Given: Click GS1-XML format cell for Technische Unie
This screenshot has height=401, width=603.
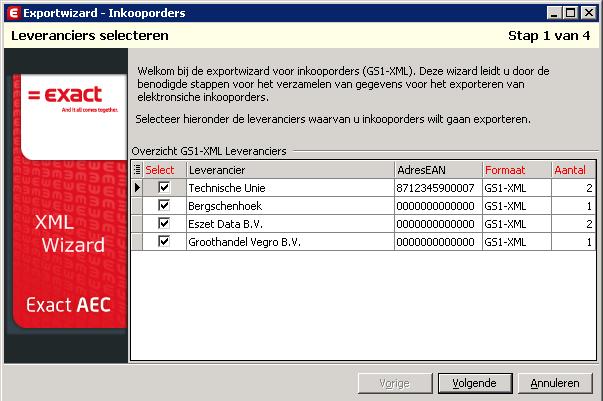Looking at the screenshot, I should tap(517, 188).
